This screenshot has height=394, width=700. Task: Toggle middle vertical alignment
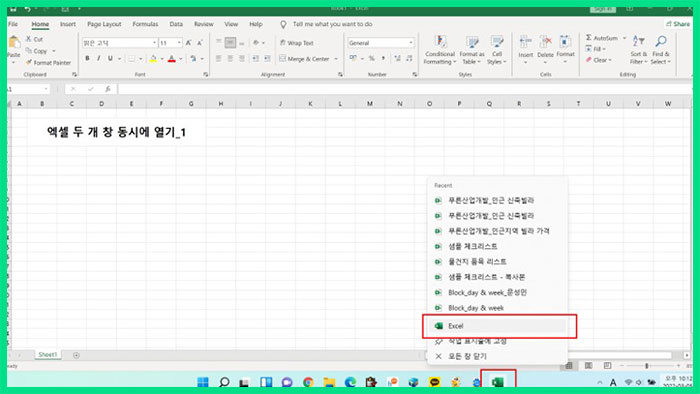(230, 43)
